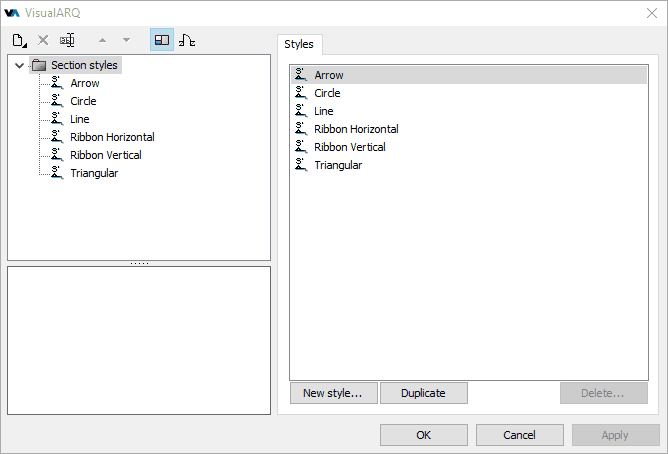The image size is (668, 454).
Task: Click the Arrow icon in Styles list
Action: 301,75
